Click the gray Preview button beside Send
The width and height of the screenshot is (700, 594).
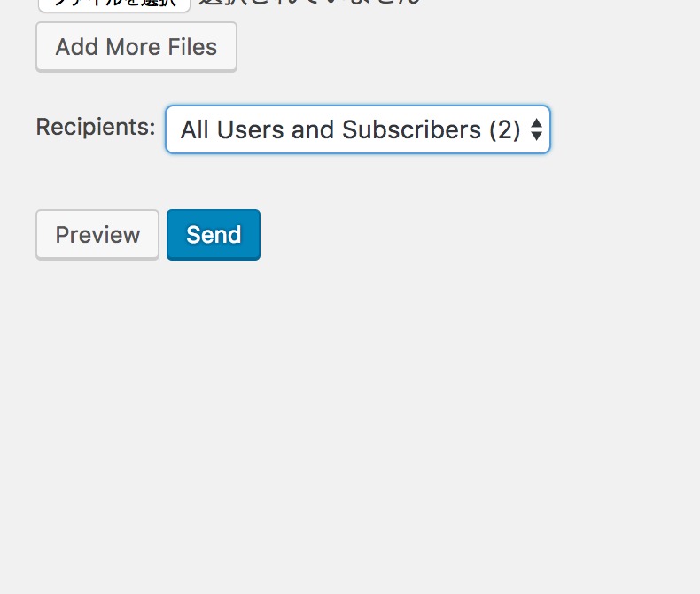pyautogui.click(x=97, y=235)
